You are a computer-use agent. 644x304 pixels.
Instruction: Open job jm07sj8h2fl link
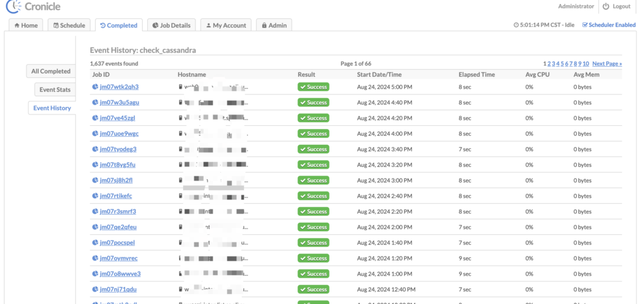click(116, 181)
